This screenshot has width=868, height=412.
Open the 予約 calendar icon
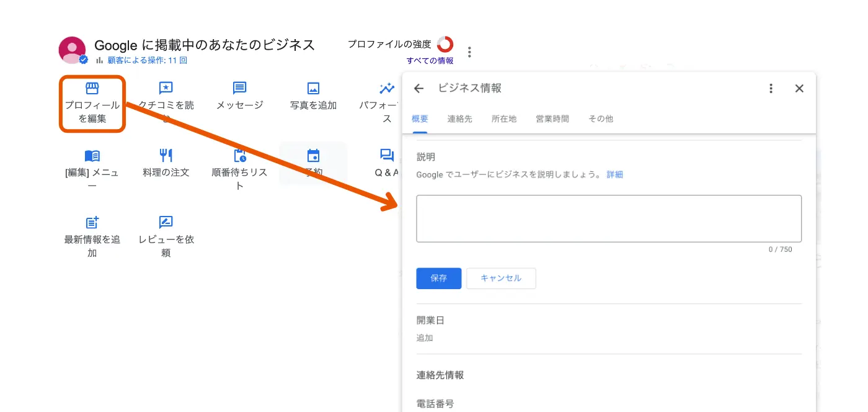(313, 156)
